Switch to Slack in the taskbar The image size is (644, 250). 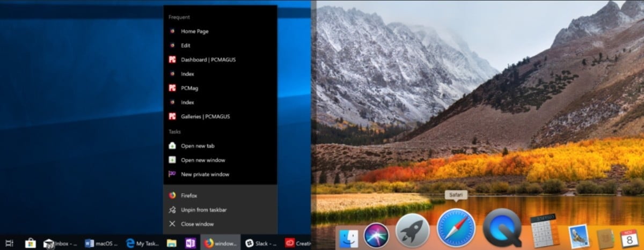point(261,244)
